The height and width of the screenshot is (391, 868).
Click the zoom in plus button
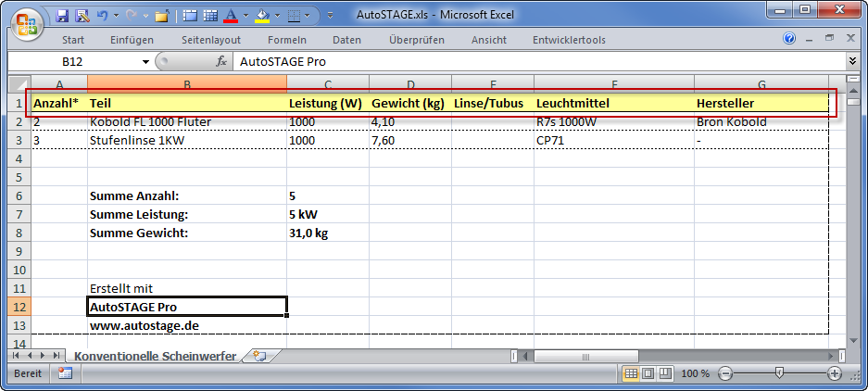pyautogui.click(x=835, y=373)
